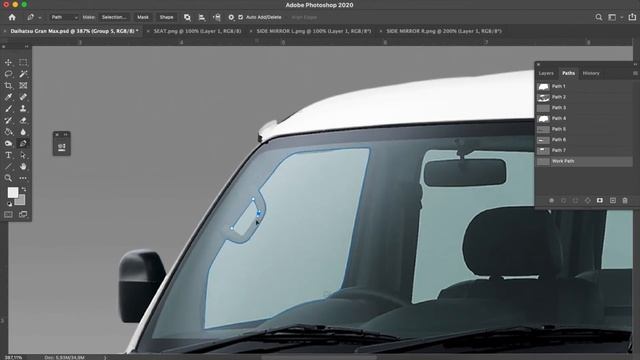Open path arrangement options
Viewport: 640px width, 360px height.
[217, 17]
